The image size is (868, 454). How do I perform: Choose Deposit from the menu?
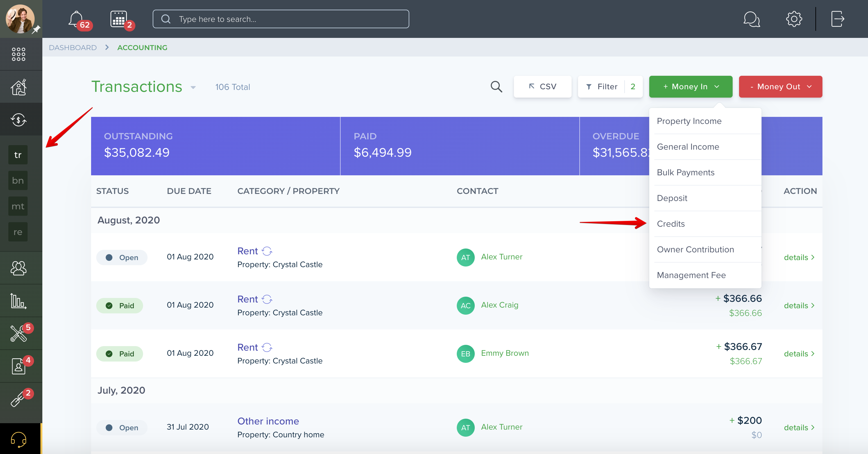point(705,198)
